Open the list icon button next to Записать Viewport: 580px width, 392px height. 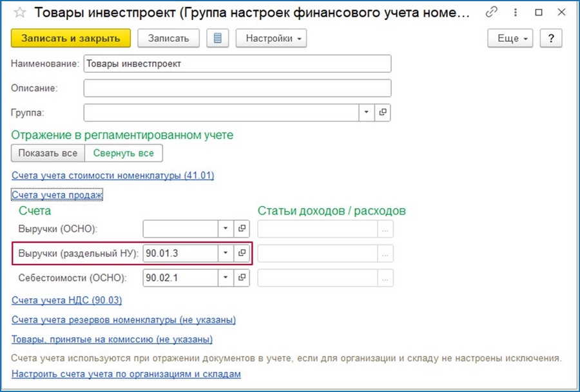pyautogui.click(x=218, y=38)
